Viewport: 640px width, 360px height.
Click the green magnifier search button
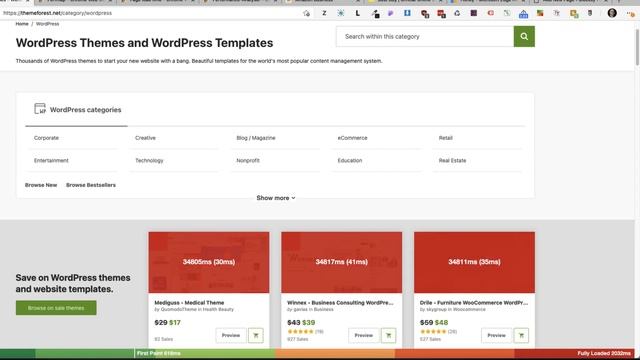pos(524,37)
